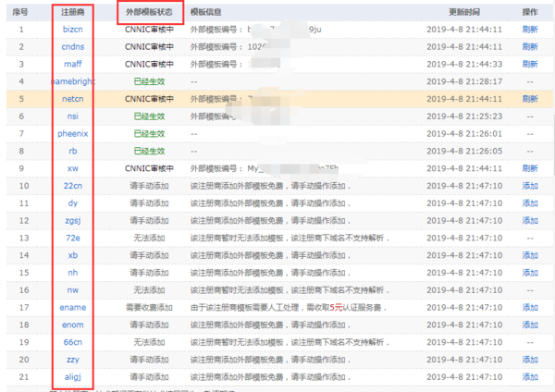Select the 请手动添加 status for 22cn
This screenshot has height=392, width=555.
149,186
